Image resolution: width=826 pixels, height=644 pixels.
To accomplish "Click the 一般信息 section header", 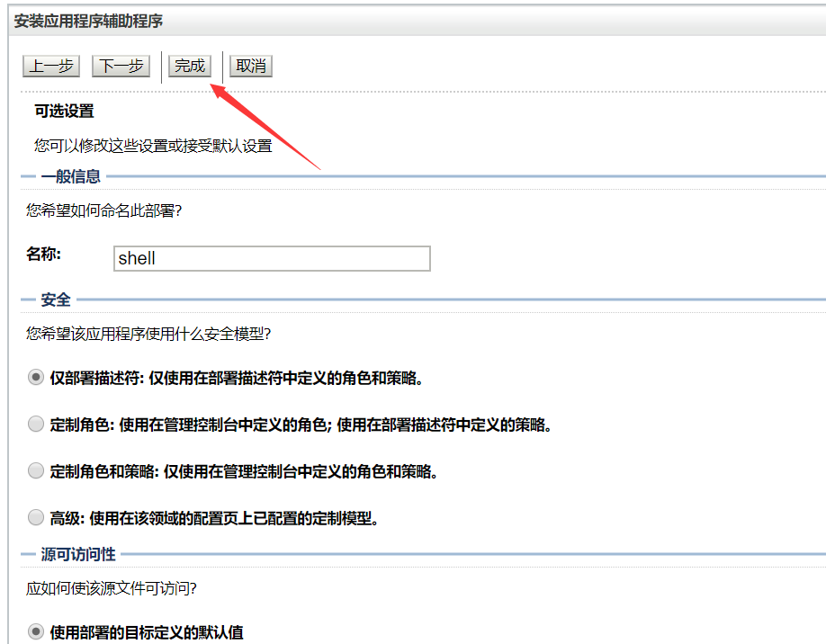I will (x=57, y=175).
